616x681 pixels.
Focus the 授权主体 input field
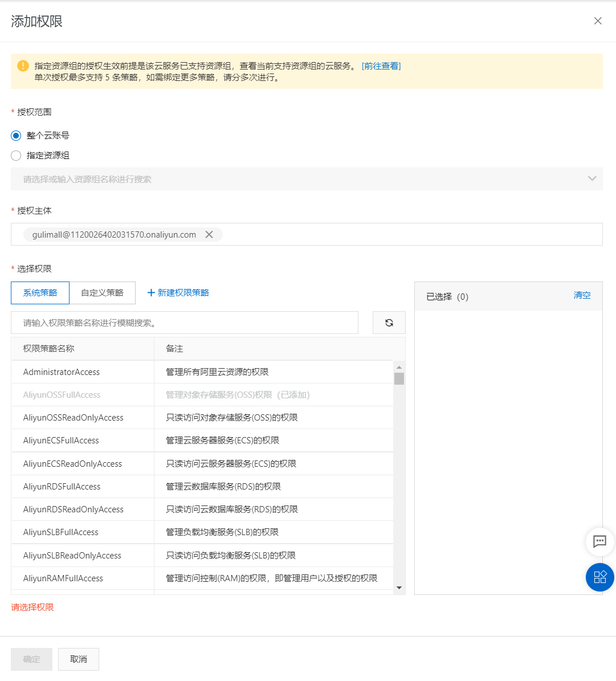(x=307, y=234)
